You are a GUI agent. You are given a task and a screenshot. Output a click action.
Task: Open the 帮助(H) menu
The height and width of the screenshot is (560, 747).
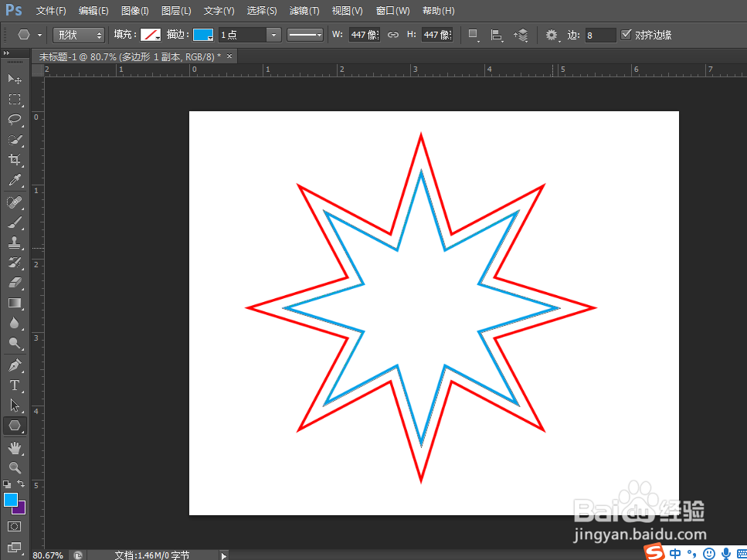[x=438, y=11]
